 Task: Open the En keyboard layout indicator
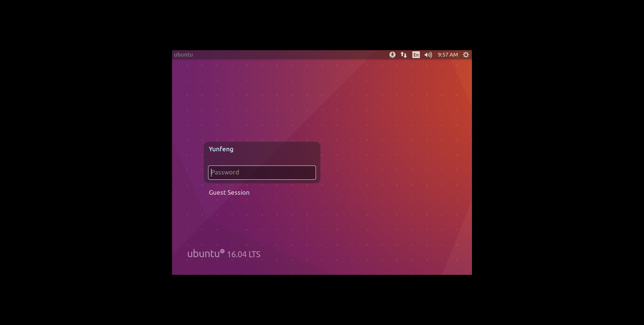pyautogui.click(x=416, y=55)
